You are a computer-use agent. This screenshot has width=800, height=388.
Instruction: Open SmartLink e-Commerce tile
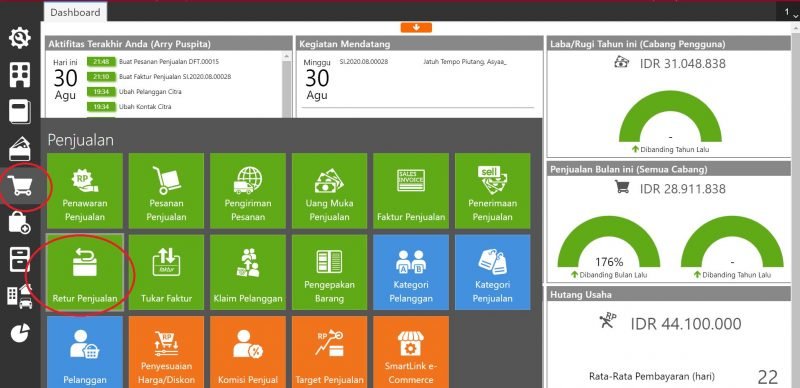pyautogui.click(x=411, y=352)
